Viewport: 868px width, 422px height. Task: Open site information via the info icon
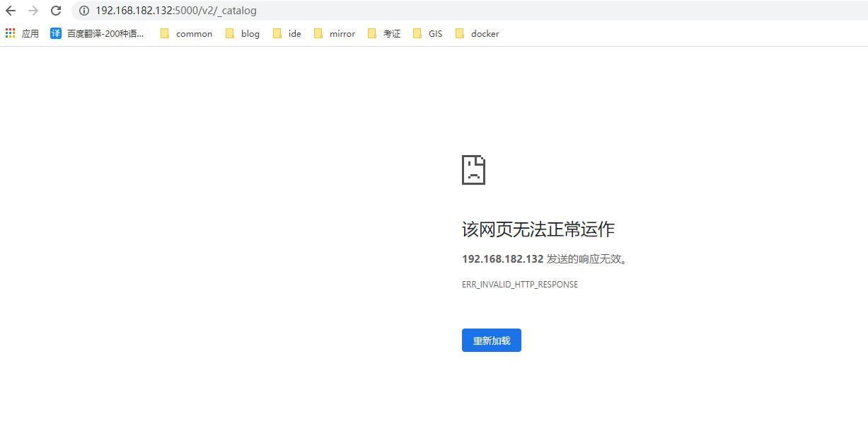coord(84,11)
